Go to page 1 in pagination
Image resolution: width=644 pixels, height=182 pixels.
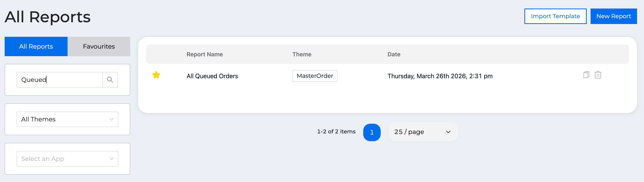tap(372, 132)
